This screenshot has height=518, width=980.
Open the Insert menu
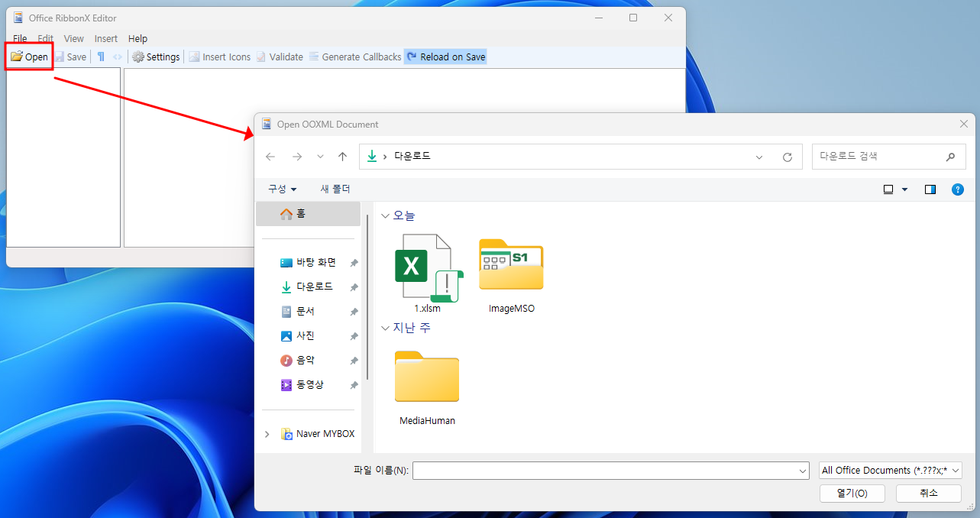pos(105,38)
